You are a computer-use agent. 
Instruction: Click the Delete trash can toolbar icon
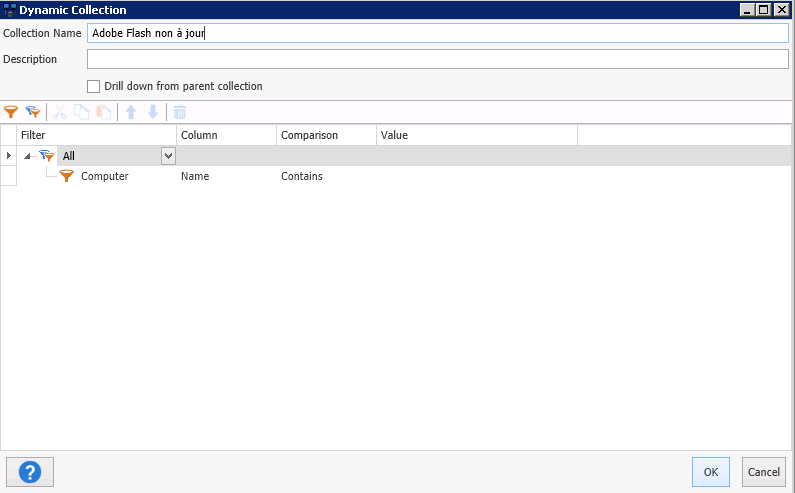(x=179, y=112)
